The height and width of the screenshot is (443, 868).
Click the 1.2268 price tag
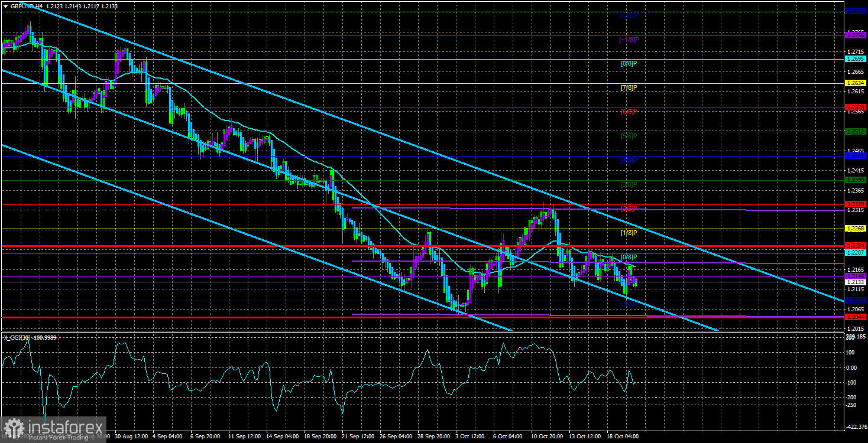(856, 229)
